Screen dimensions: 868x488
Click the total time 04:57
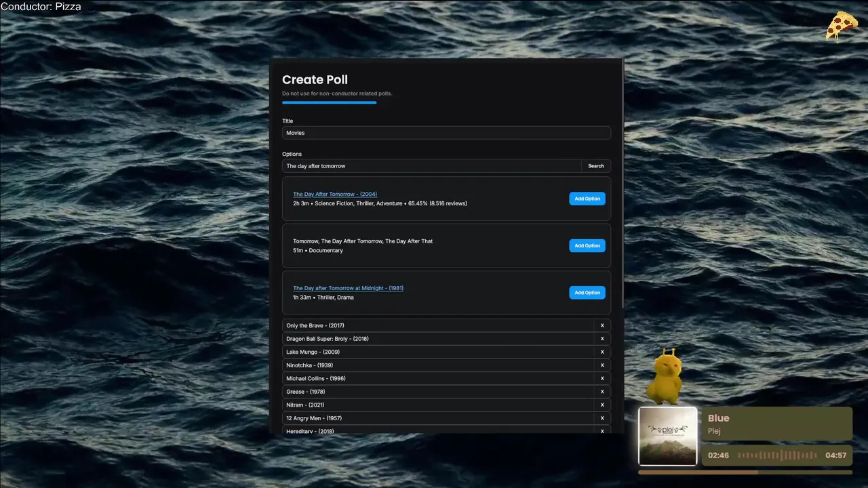point(835,455)
